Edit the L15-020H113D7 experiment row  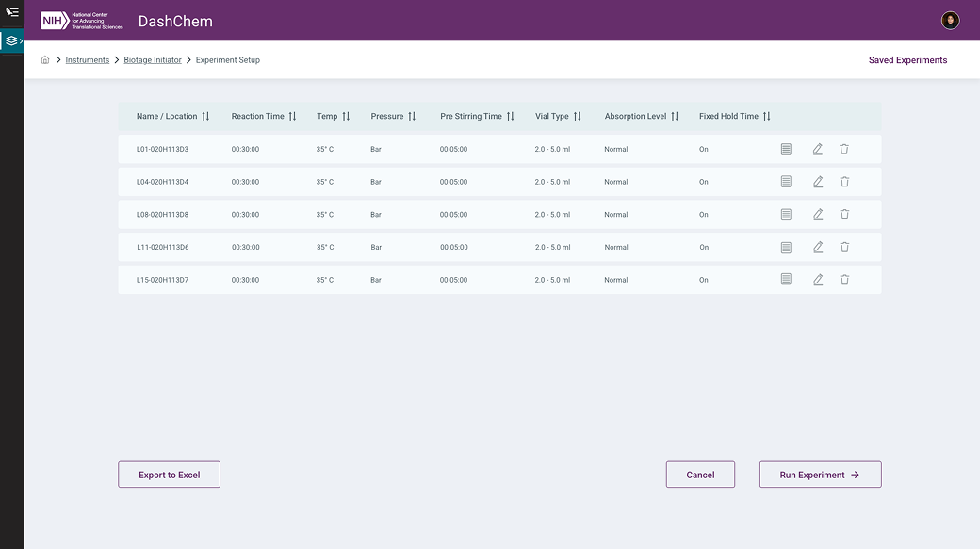(818, 280)
